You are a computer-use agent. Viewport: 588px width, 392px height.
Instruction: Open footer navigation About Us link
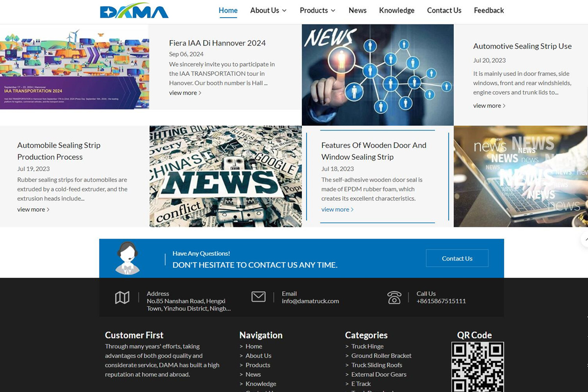tap(258, 356)
